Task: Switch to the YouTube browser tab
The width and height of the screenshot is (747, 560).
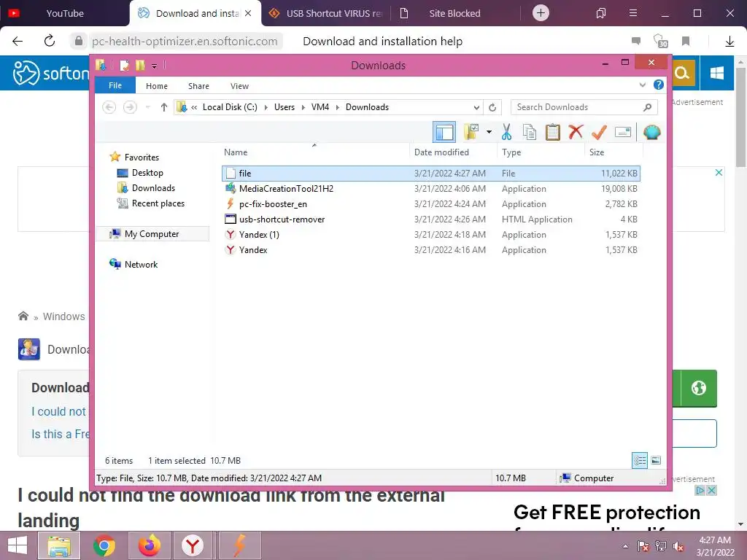Action: [x=65, y=13]
